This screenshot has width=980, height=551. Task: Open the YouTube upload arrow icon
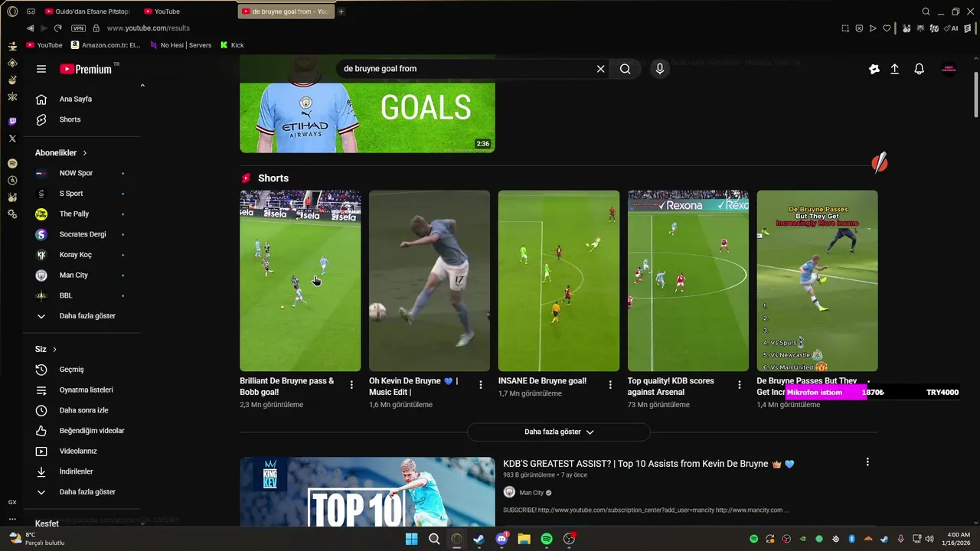pyautogui.click(x=894, y=69)
